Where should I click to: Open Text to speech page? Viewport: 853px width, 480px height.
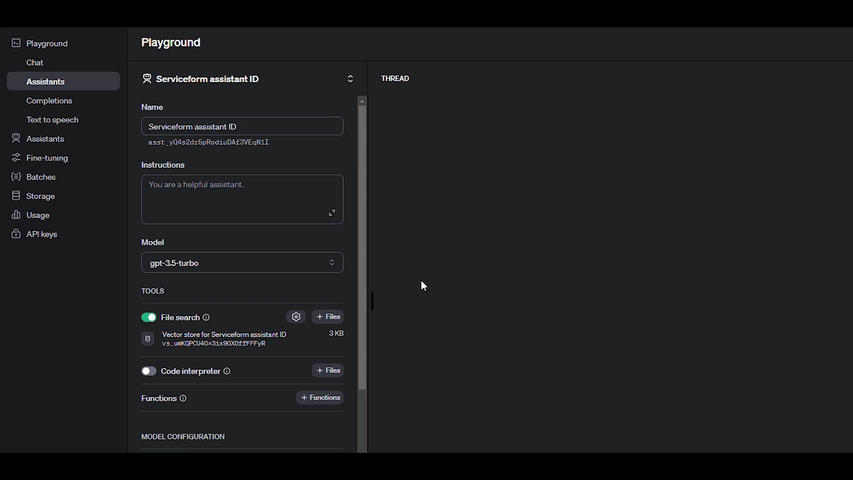pos(52,120)
